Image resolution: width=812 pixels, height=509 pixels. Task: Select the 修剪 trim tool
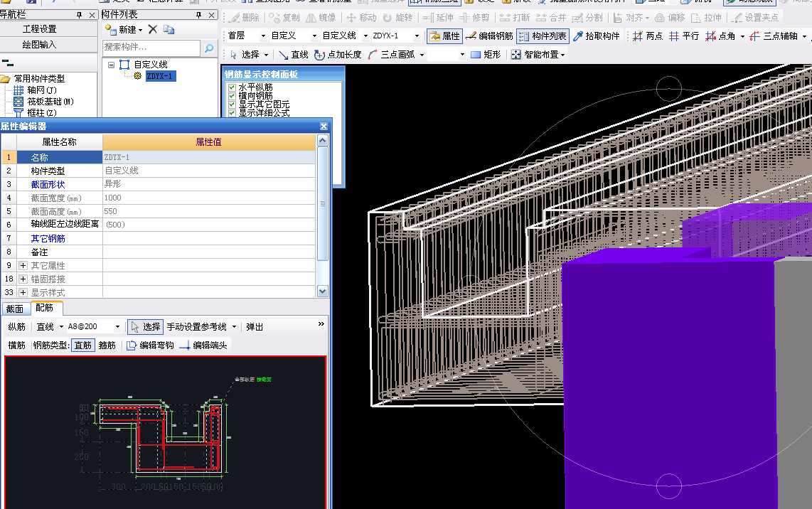474,18
